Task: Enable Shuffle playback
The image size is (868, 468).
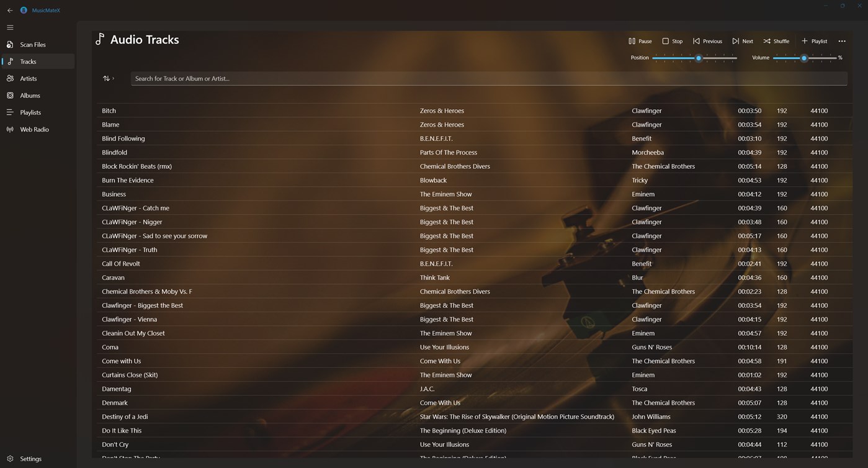Action: 776,41
